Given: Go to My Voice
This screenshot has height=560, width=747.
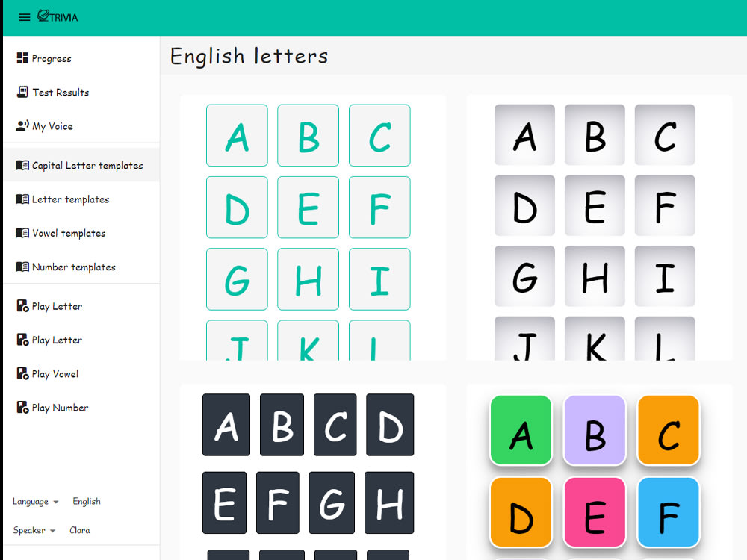Looking at the screenshot, I should [x=81, y=125].
